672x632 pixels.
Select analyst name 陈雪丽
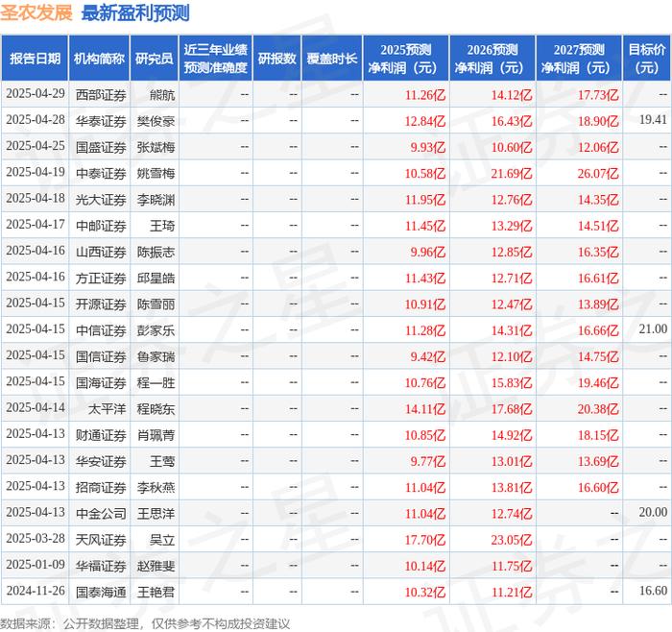(156, 304)
